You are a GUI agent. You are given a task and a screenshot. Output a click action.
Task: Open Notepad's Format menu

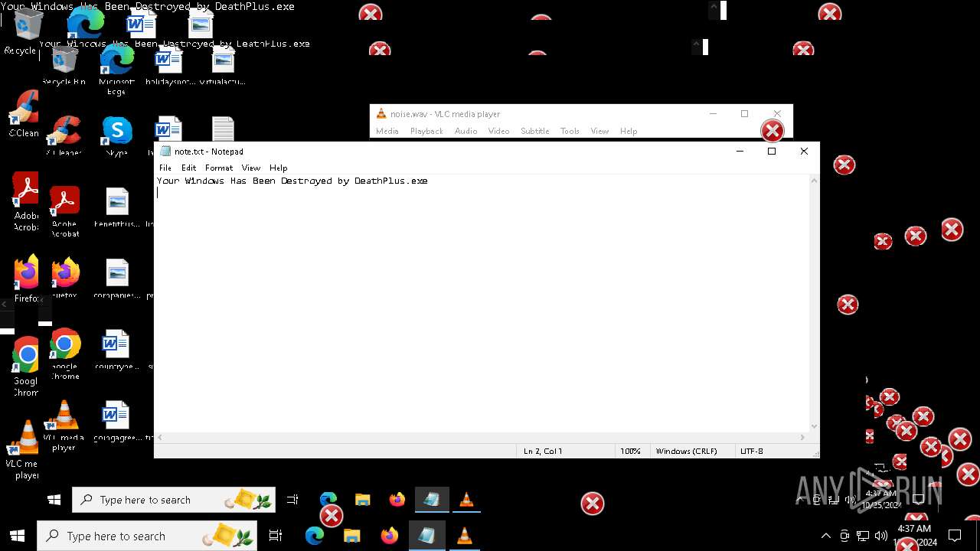(219, 168)
